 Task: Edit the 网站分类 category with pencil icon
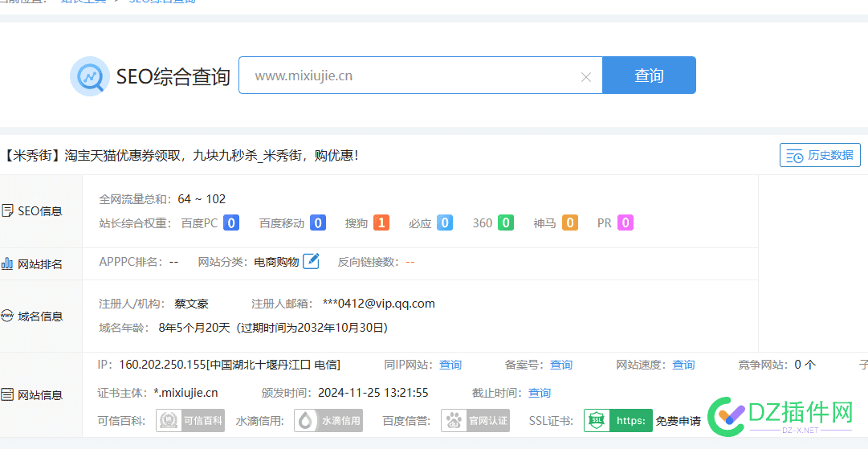[311, 261]
